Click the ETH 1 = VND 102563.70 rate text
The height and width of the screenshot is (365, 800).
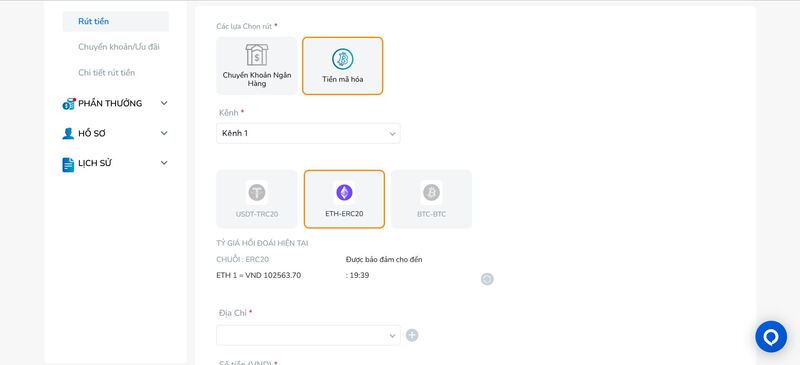(259, 275)
